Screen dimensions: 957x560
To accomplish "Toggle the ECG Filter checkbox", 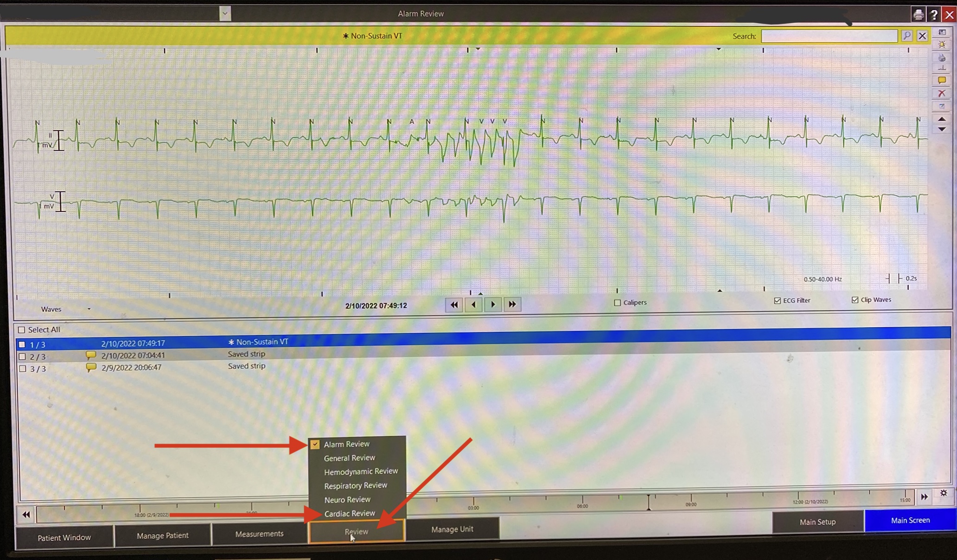I will 778,300.
